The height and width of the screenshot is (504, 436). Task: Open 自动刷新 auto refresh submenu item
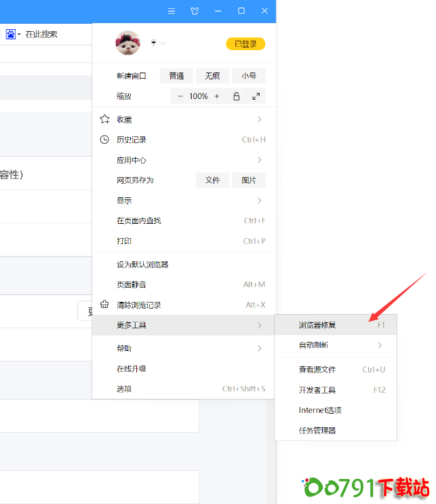point(336,345)
